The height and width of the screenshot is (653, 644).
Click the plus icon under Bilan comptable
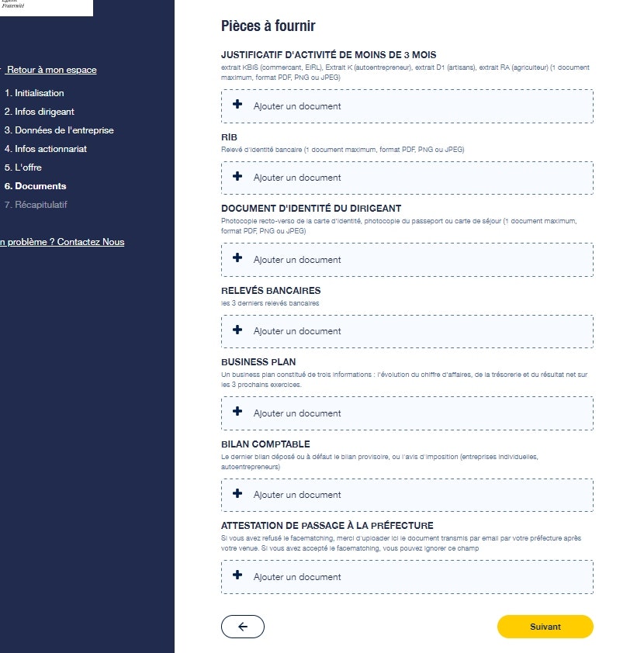pos(237,494)
